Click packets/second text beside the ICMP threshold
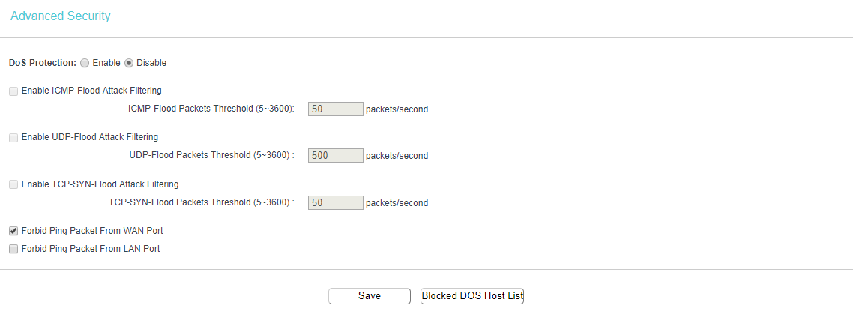 coord(397,109)
